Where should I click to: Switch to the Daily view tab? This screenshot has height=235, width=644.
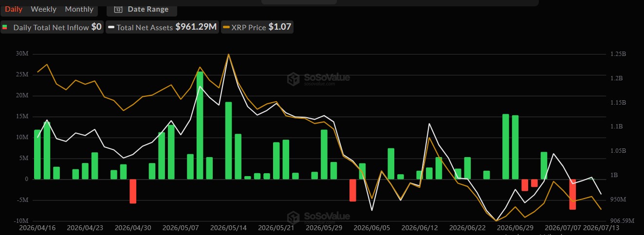coord(14,9)
